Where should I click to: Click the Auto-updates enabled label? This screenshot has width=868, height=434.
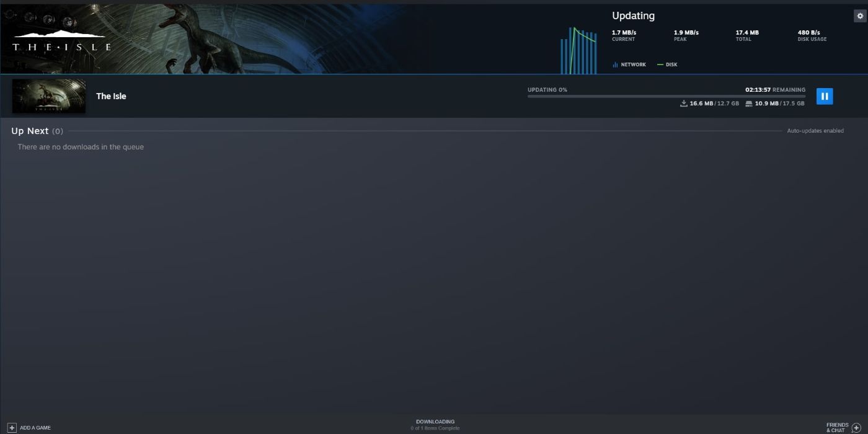pyautogui.click(x=815, y=131)
